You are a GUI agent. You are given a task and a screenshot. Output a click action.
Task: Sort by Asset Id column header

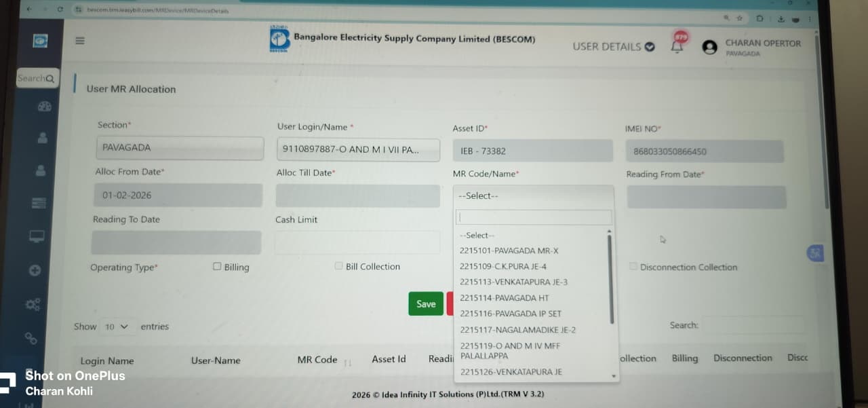(389, 359)
